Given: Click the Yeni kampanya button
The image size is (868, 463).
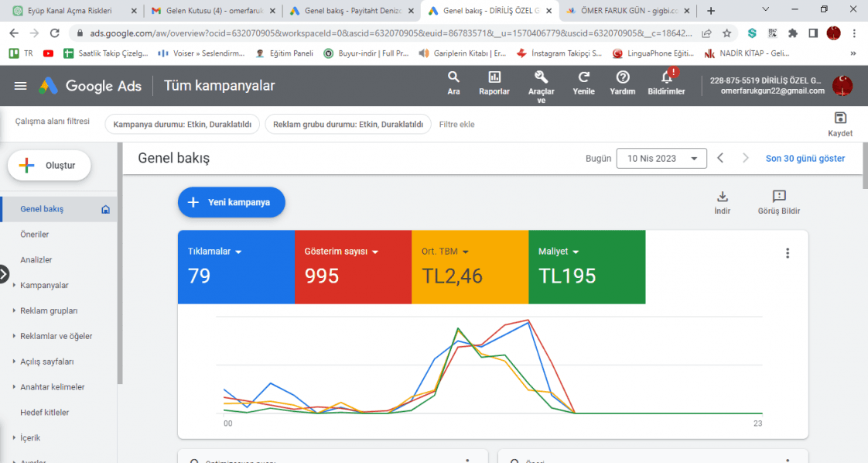Looking at the screenshot, I should (x=231, y=202).
